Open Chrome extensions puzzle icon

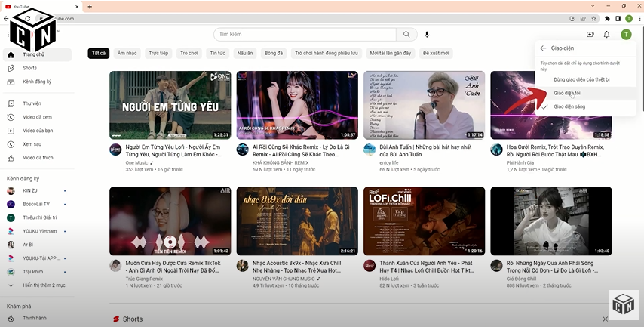tap(607, 18)
